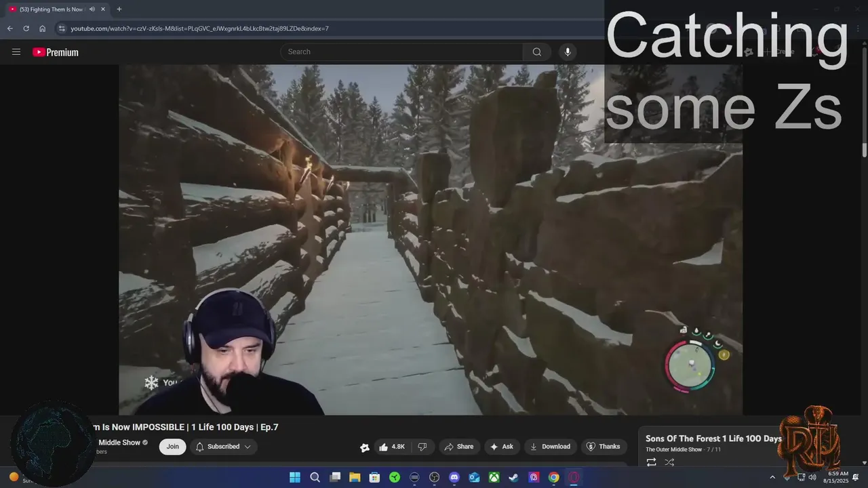Image resolution: width=868 pixels, height=488 pixels.
Task: Click the video title text
Action: (184, 427)
